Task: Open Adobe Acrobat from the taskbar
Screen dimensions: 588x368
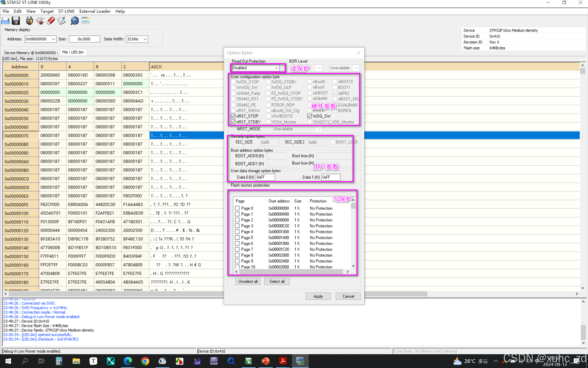Action: [x=283, y=361]
